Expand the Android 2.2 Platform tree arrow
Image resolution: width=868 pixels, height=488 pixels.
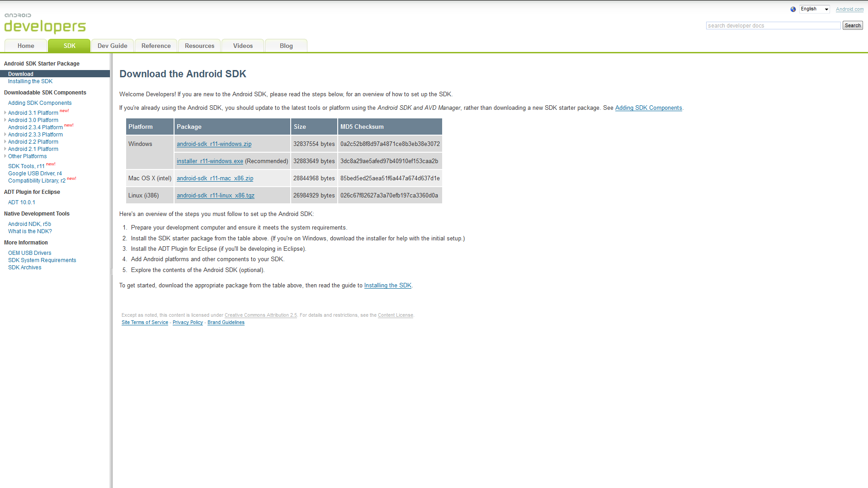tap(5, 141)
